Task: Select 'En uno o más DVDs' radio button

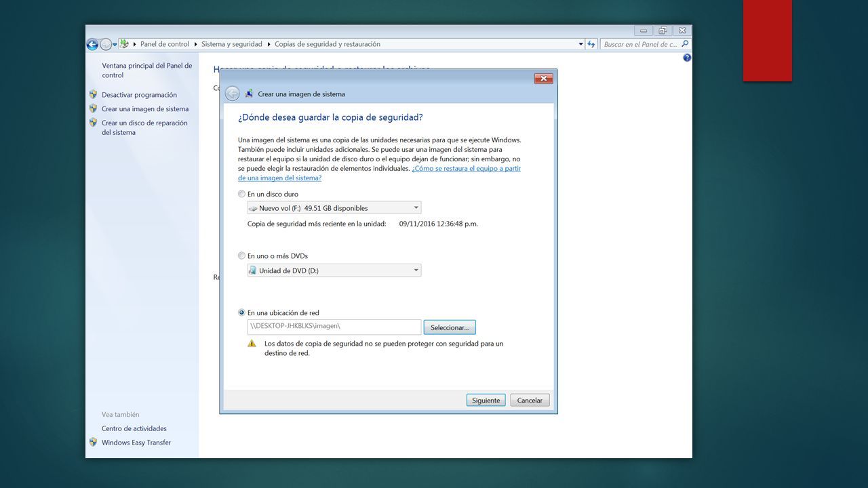Action: [241, 256]
